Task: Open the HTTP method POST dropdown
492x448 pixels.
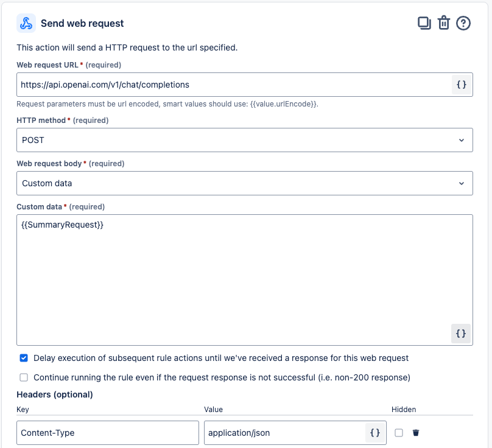Action: 245,140
